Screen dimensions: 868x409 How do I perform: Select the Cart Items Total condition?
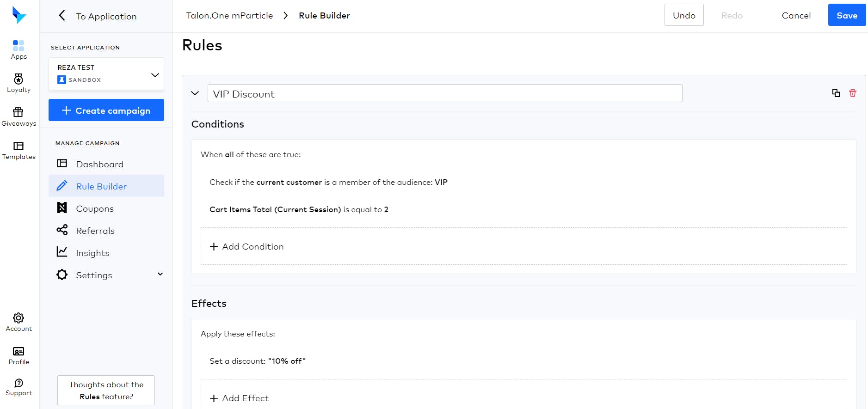point(299,209)
